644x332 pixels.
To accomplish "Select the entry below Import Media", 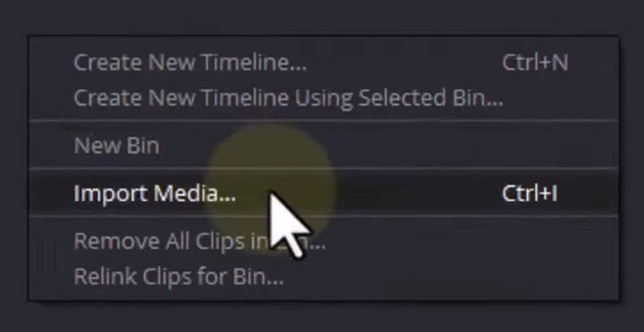I will (x=324, y=241).
